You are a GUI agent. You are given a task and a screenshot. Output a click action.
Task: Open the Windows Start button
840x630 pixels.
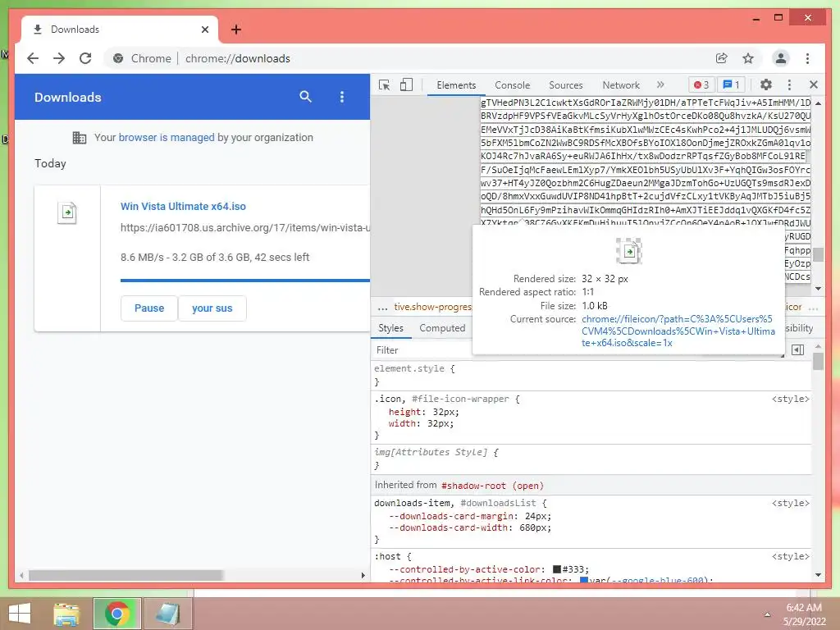[20, 614]
